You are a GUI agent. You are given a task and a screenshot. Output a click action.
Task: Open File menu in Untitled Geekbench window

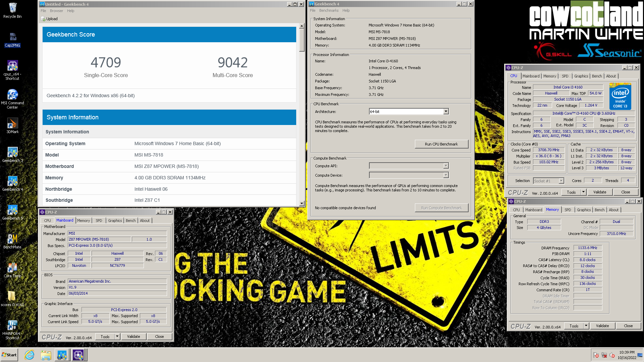(43, 11)
